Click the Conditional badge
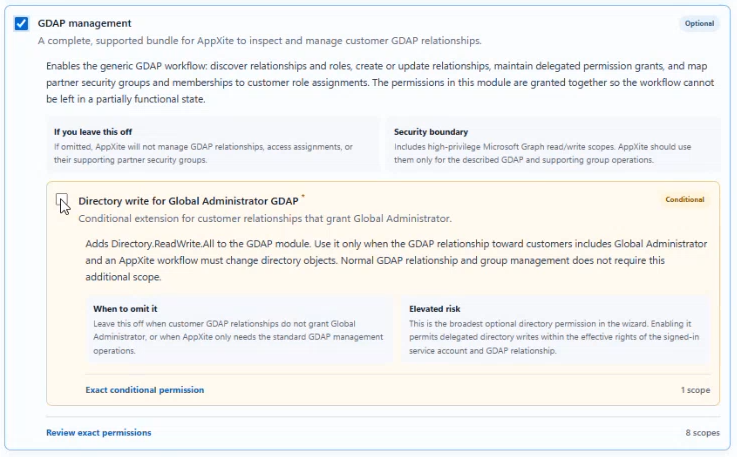737x457 pixels. point(684,199)
